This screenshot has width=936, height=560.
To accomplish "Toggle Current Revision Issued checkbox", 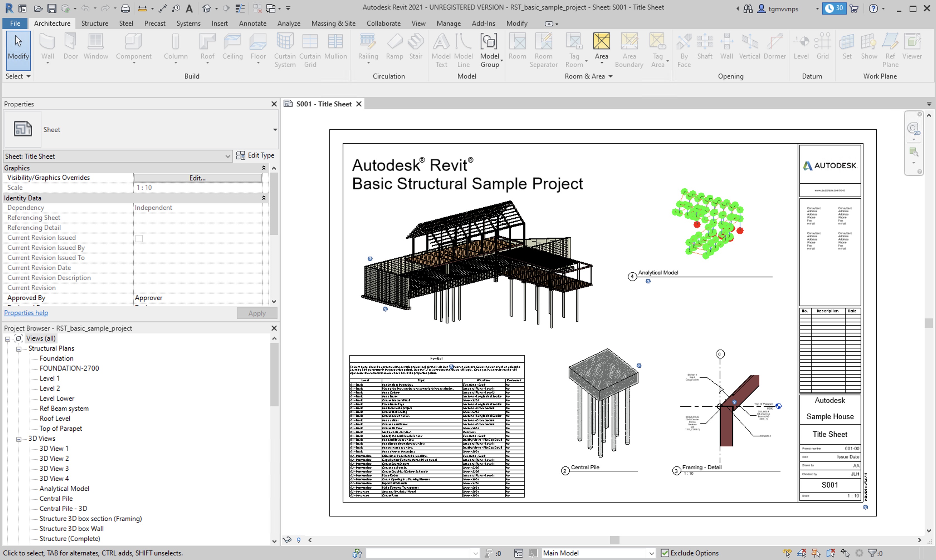I will tap(139, 238).
